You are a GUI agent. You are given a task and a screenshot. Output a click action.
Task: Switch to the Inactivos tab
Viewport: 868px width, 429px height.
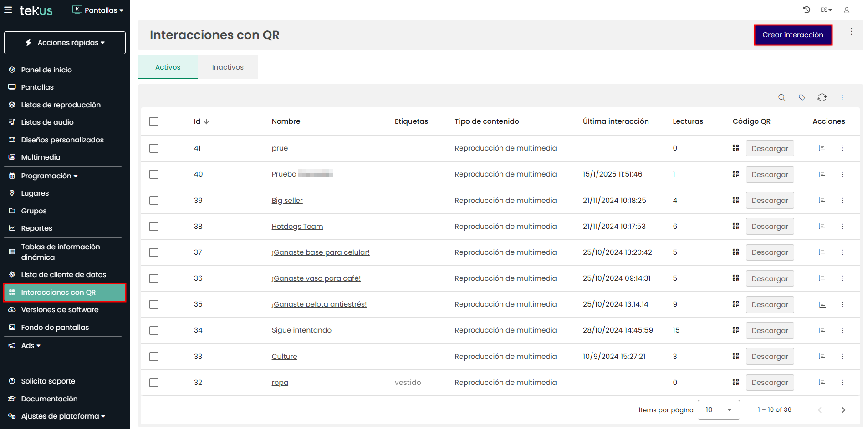[228, 67]
